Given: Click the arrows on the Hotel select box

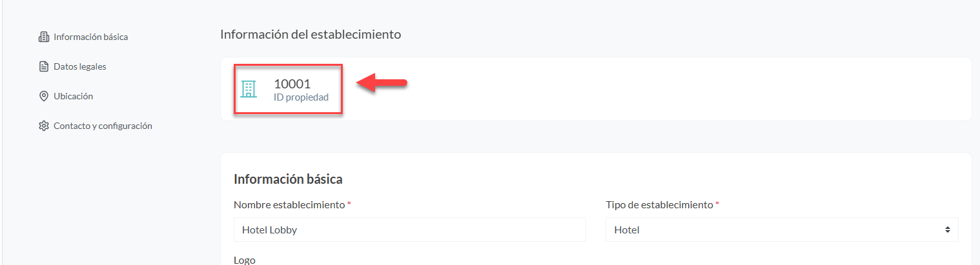Looking at the screenshot, I should [947, 230].
